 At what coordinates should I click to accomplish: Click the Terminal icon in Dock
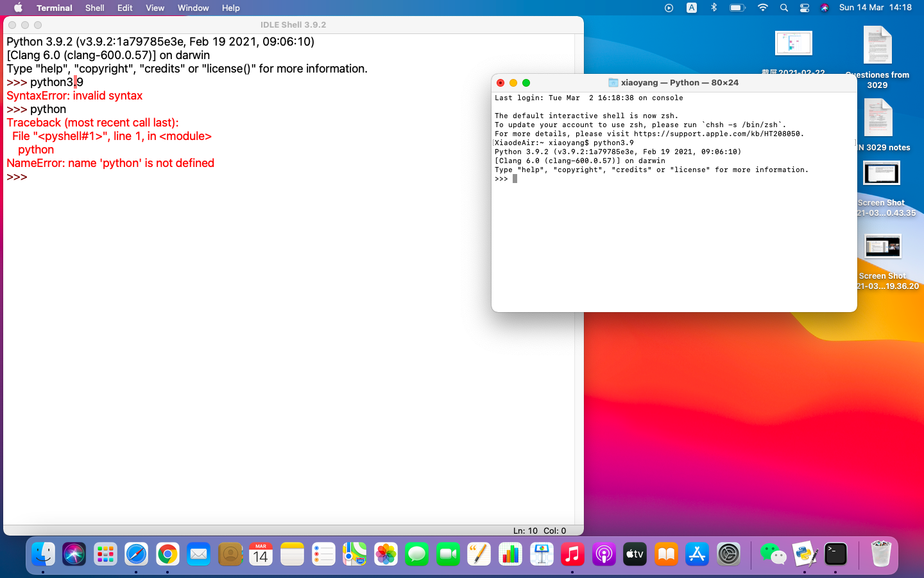pos(835,554)
